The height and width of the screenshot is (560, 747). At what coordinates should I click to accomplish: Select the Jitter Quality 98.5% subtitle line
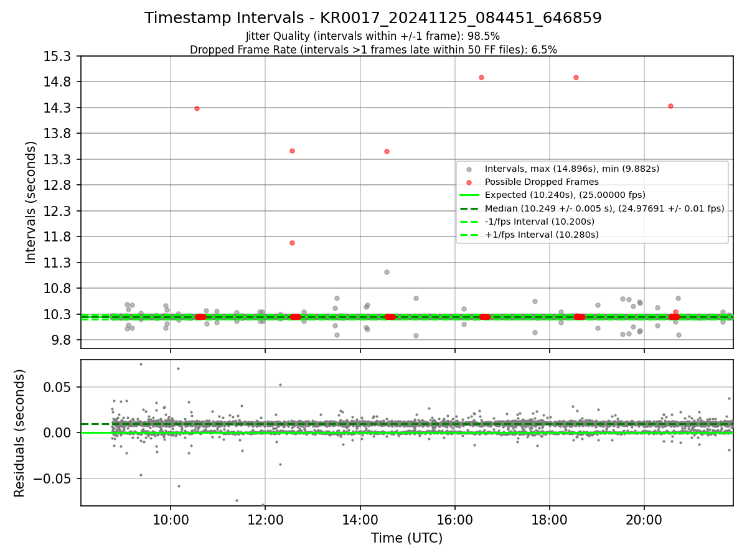pyautogui.click(x=373, y=36)
